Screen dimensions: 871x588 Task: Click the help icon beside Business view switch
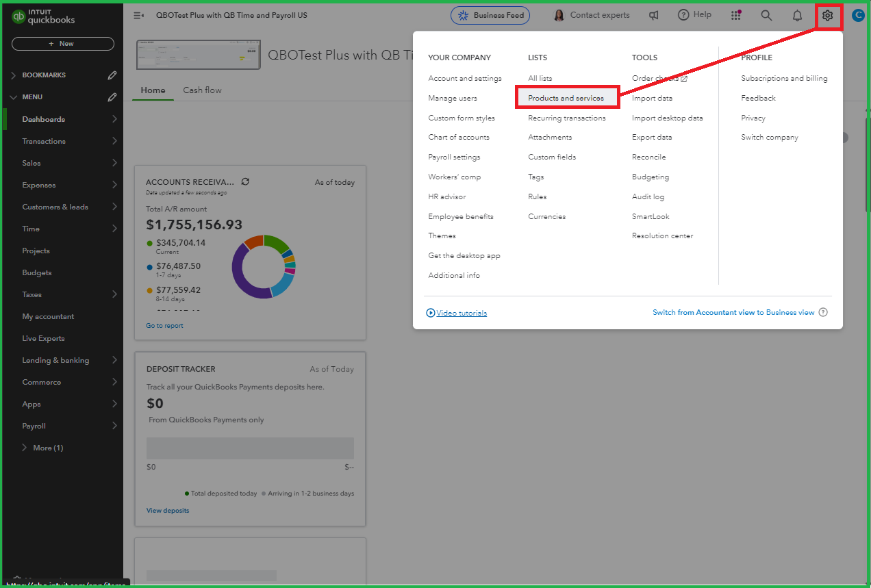click(823, 313)
